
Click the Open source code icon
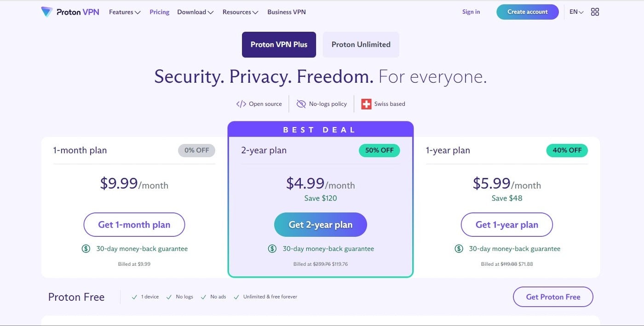(241, 104)
